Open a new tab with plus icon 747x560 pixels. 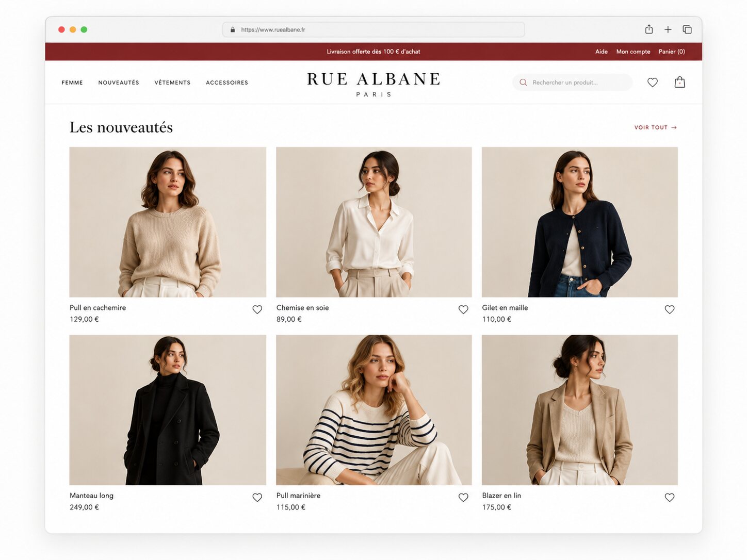pyautogui.click(x=668, y=29)
